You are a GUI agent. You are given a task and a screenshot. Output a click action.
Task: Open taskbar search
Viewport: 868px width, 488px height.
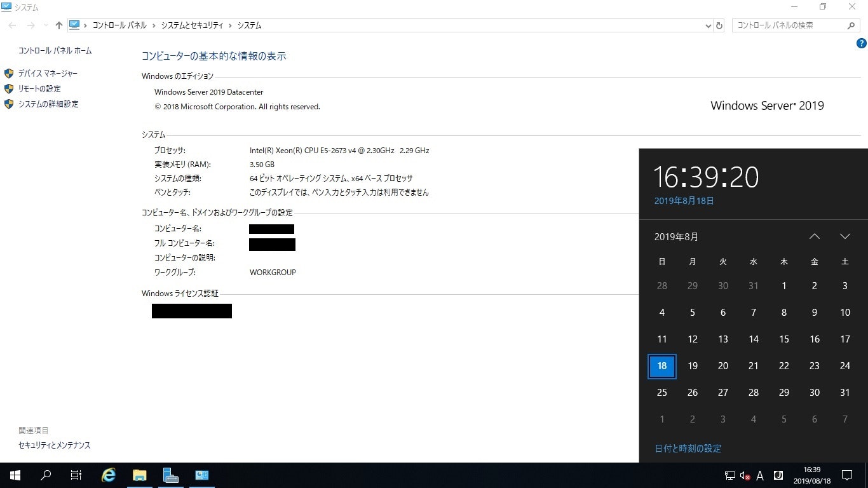(x=46, y=475)
